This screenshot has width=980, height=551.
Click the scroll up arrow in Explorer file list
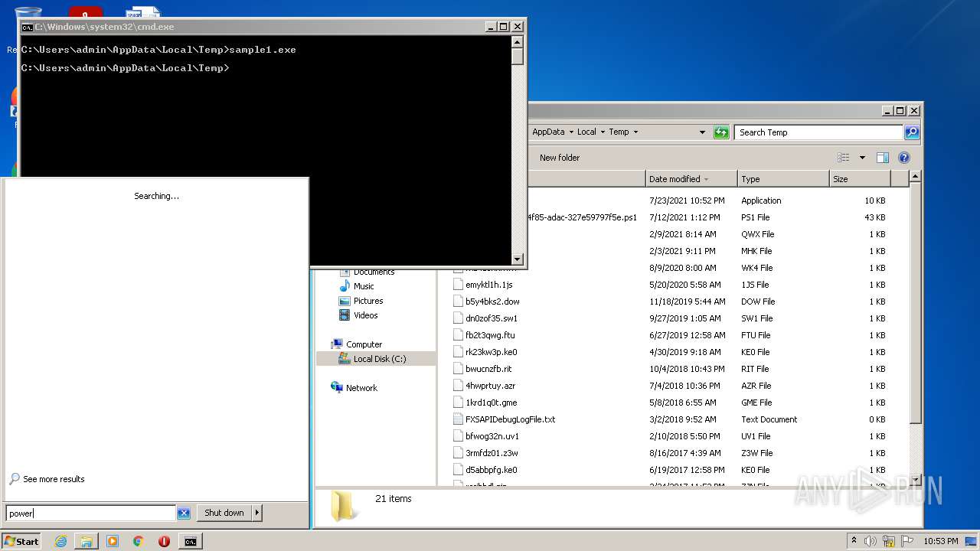tap(915, 177)
